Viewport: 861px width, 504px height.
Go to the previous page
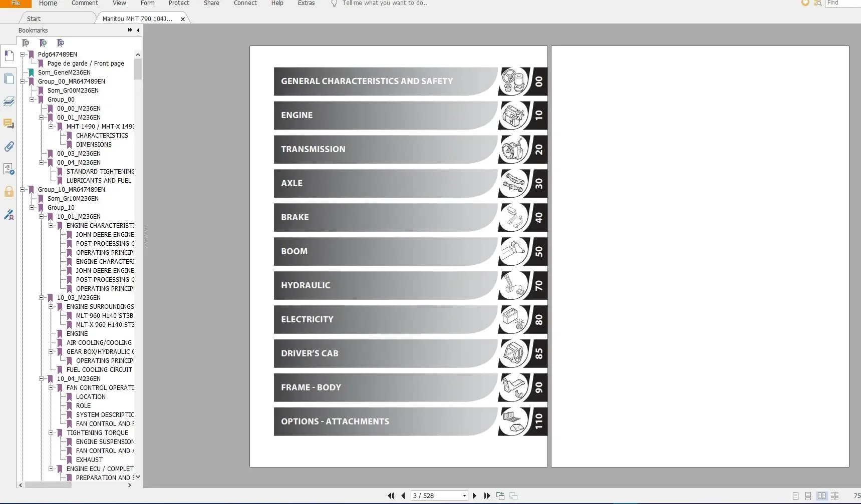(x=403, y=495)
